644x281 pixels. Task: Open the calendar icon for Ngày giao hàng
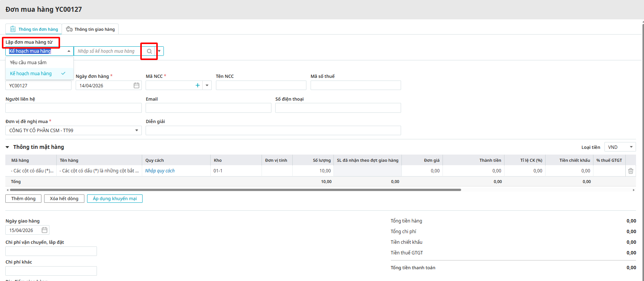pos(44,230)
